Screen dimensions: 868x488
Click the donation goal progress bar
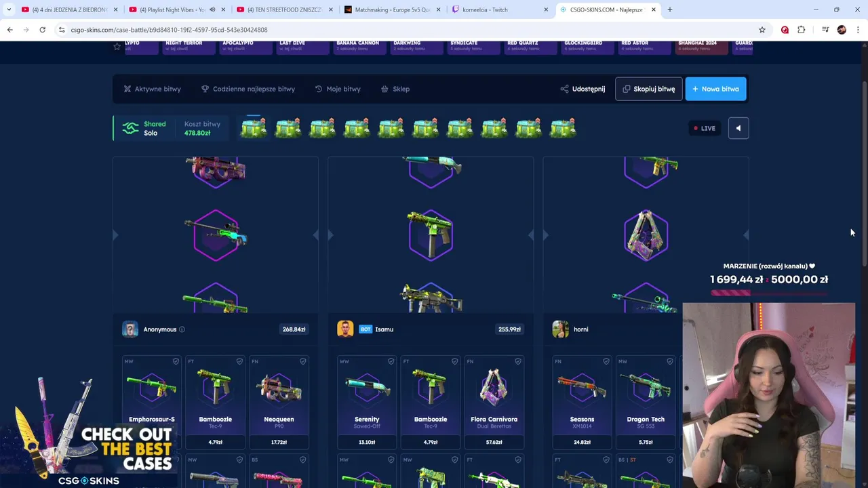pos(769,293)
